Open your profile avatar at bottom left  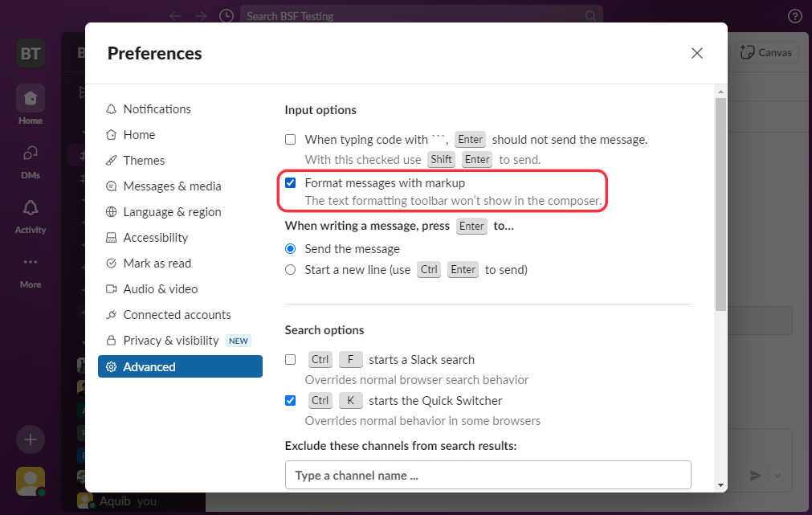[x=30, y=480]
